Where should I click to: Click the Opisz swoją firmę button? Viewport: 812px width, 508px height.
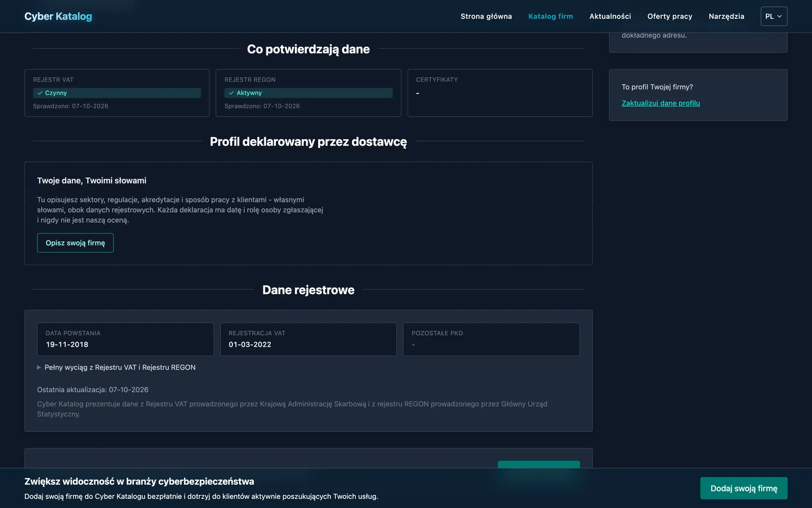[x=75, y=243]
